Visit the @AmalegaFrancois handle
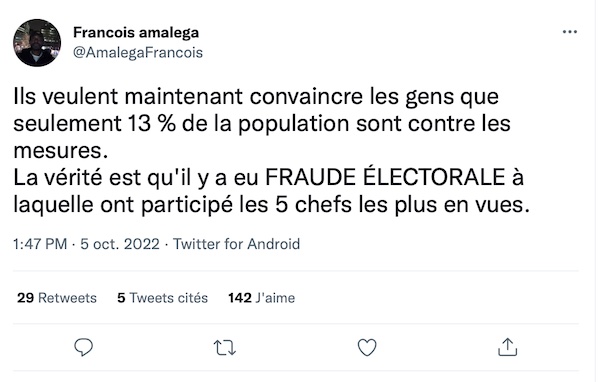 tap(138, 52)
